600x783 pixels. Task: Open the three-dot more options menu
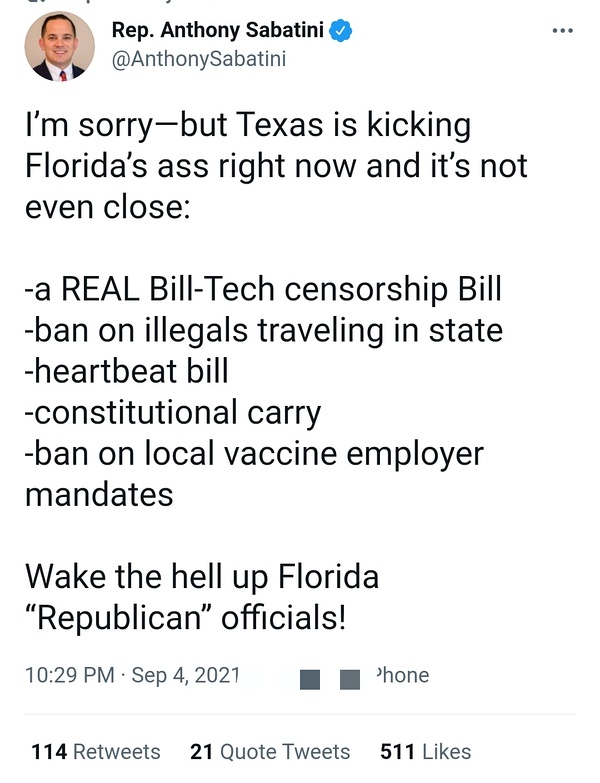coord(563,30)
